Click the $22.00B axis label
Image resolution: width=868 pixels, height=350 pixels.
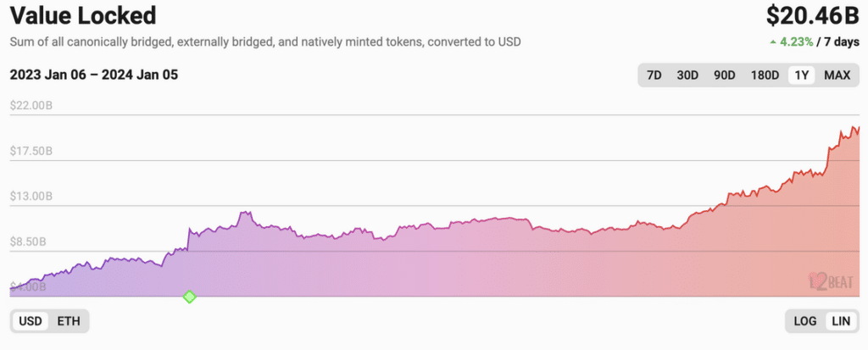[31, 106]
